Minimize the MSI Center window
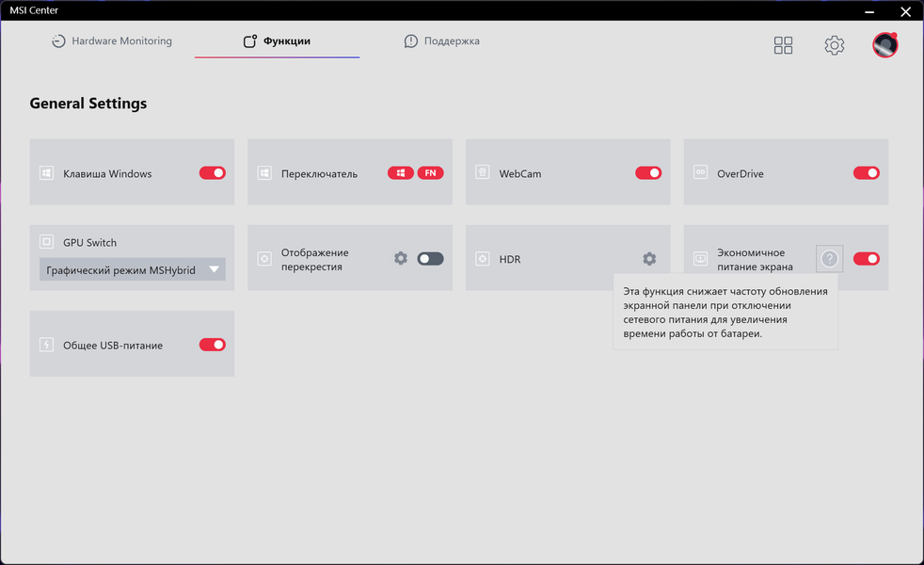This screenshot has width=924, height=565. coord(869,11)
